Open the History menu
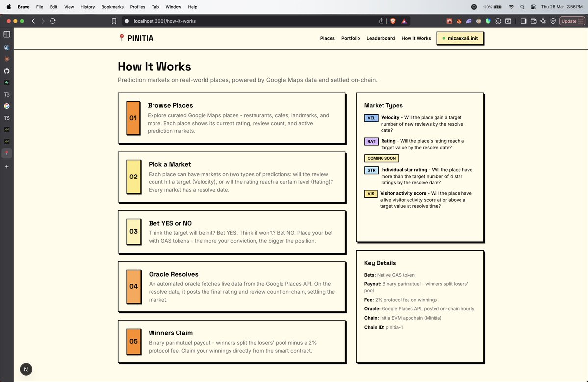Image resolution: width=588 pixels, height=382 pixels. 87,7
